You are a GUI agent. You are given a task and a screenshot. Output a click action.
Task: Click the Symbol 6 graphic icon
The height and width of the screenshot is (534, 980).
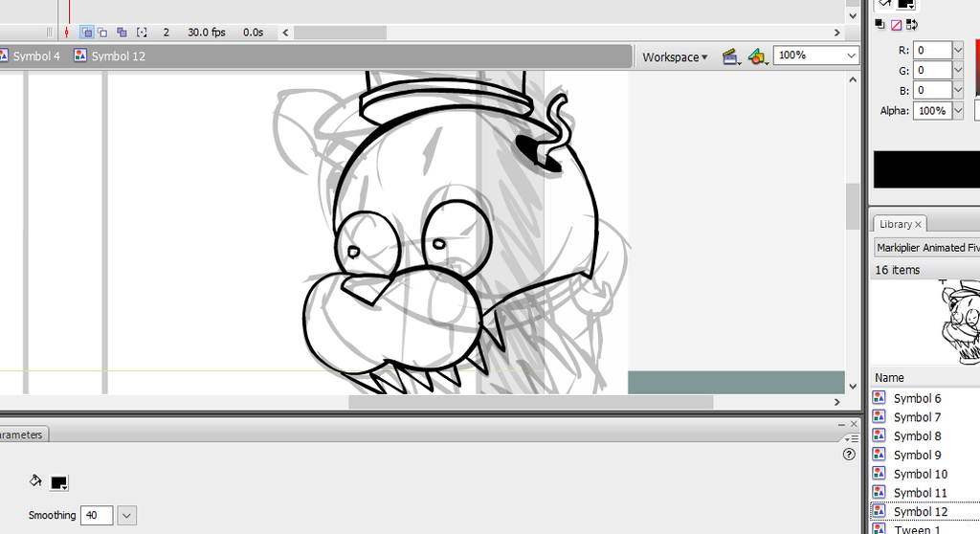[879, 397]
